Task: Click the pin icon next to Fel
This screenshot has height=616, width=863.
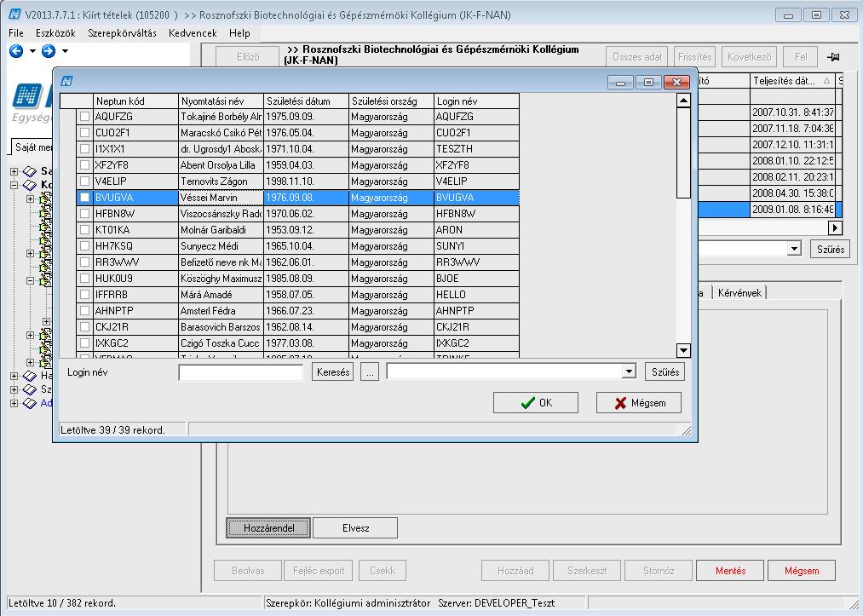Action: 832,57
